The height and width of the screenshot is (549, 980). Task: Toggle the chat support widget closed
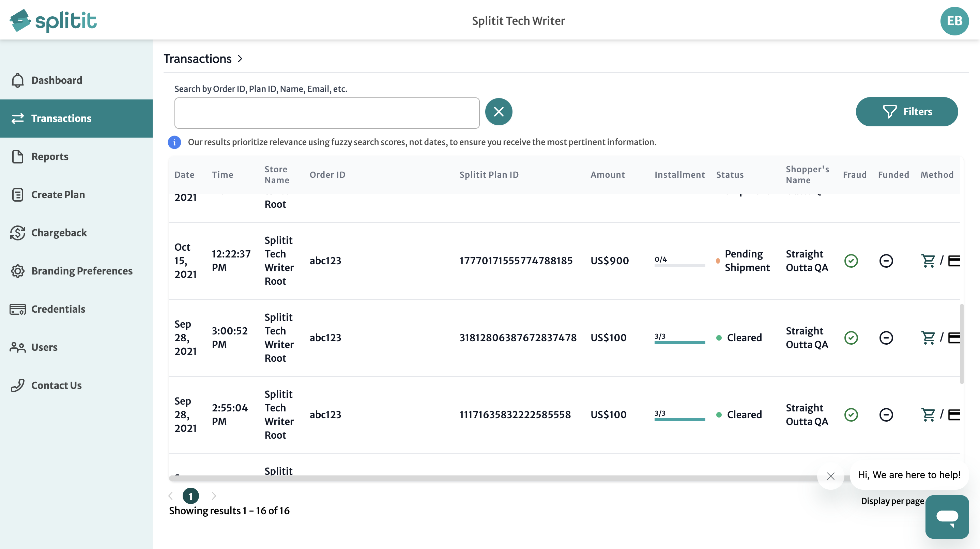point(831,476)
